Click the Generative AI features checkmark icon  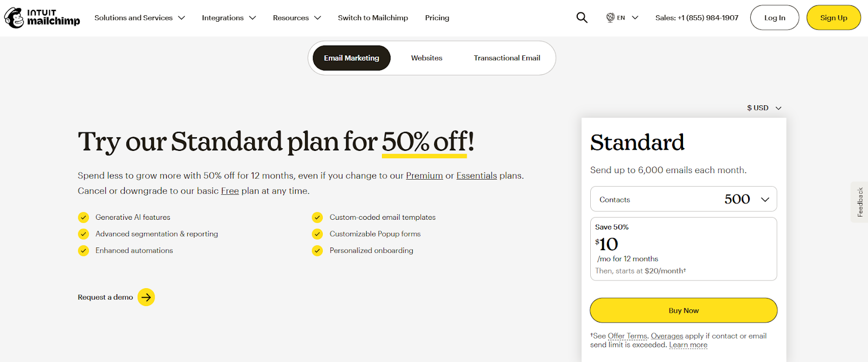pos(84,218)
